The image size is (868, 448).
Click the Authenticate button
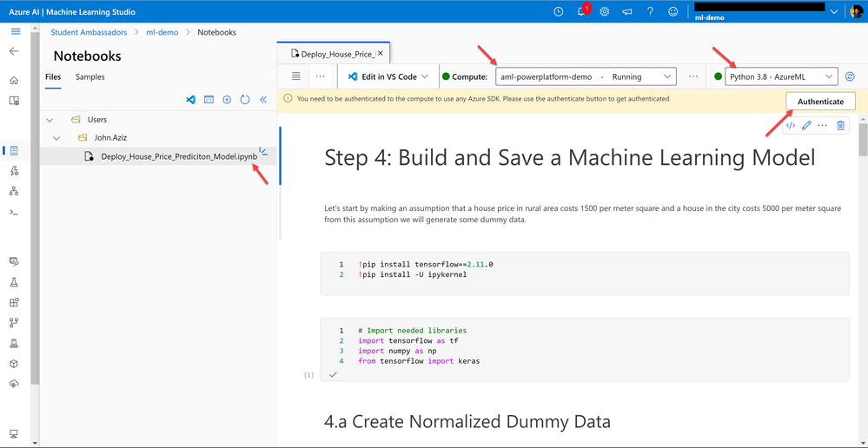click(x=820, y=102)
